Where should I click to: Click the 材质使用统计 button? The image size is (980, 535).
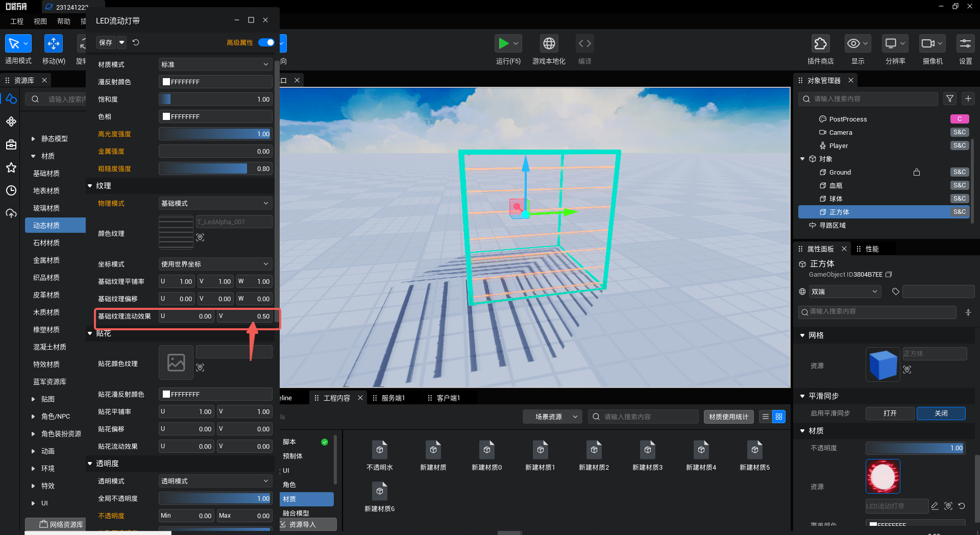728,417
